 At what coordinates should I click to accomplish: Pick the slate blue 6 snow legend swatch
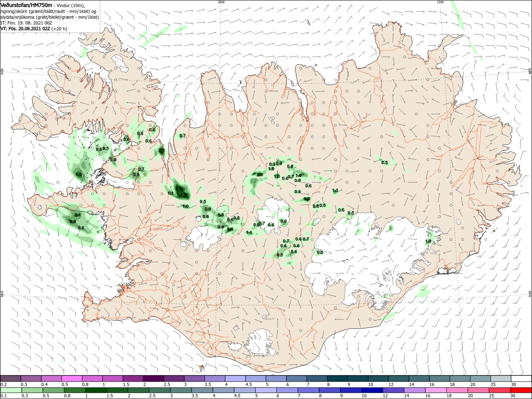click(297, 379)
